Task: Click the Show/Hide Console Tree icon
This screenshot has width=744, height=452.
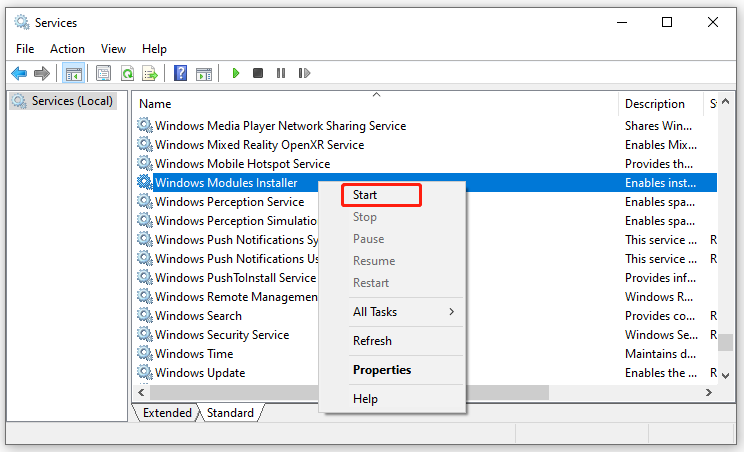Action: [73, 73]
